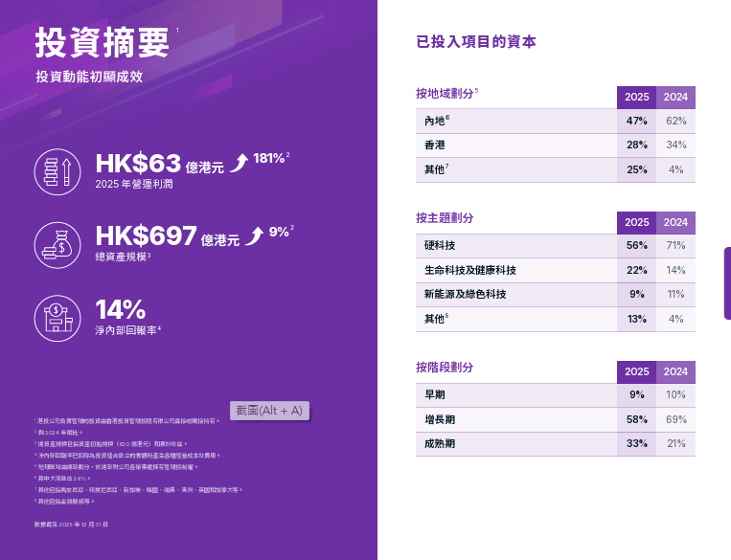Click the 58% value in 增長期 row

click(636, 419)
